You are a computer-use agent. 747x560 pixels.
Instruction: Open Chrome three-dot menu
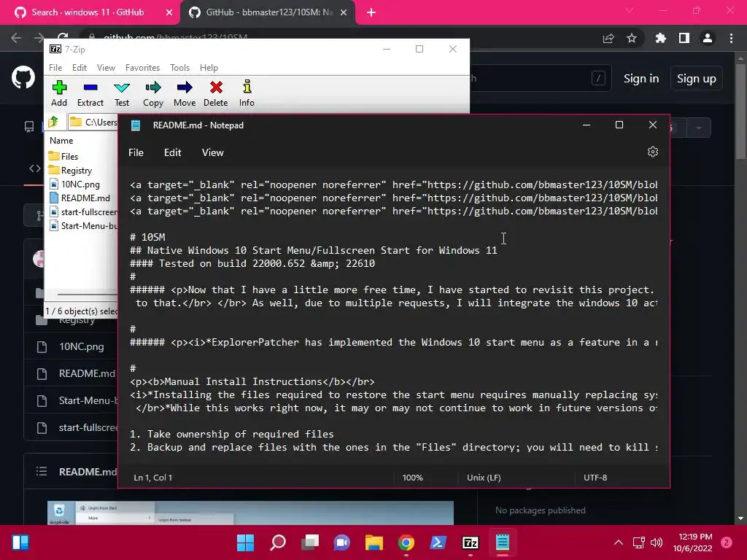point(731,38)
